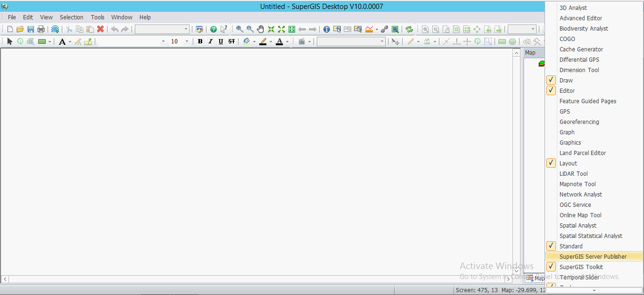Select the black arrow Select Elements tool

[10, 41]
